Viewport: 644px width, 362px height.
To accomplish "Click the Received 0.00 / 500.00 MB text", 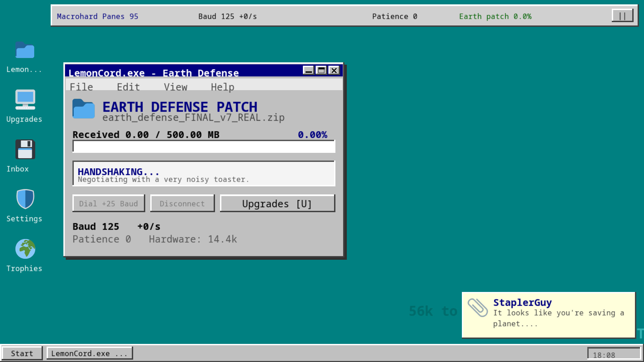I will tap(146, 135).
